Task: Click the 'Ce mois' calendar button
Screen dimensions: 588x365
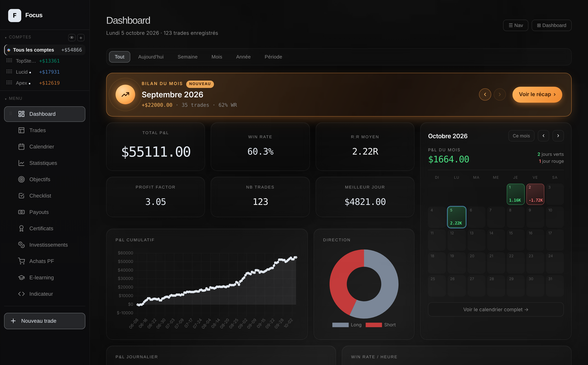Action: [x=521, y=136]
